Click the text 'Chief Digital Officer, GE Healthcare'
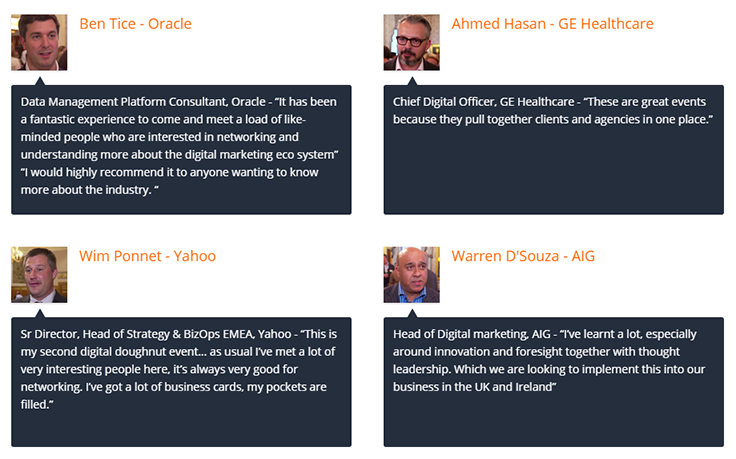The height and width of the screenshot is (459, 736). 483,102
